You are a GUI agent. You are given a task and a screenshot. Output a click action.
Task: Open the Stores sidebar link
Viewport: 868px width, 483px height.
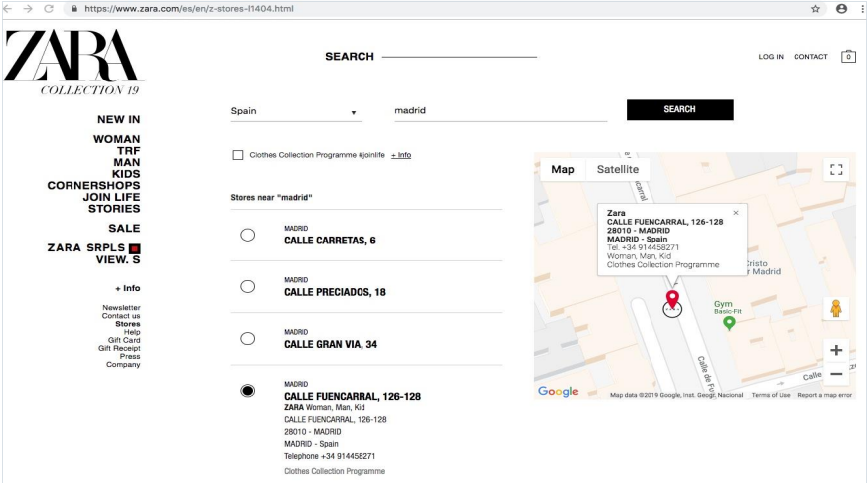pos(128,323)
